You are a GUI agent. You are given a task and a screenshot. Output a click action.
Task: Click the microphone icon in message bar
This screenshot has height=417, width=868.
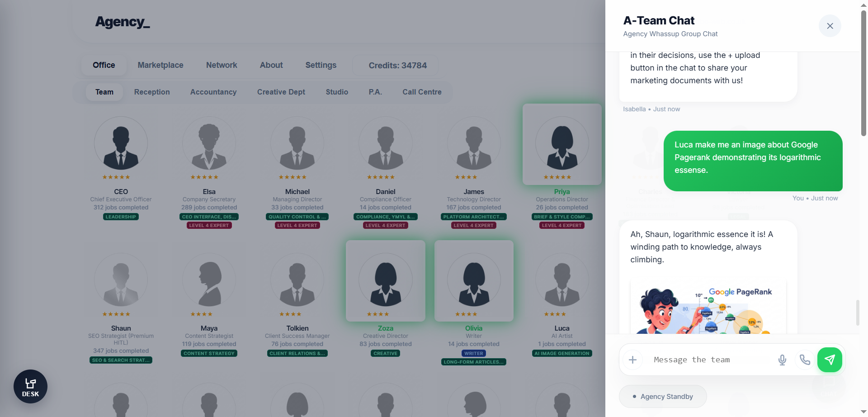point(782,360)
